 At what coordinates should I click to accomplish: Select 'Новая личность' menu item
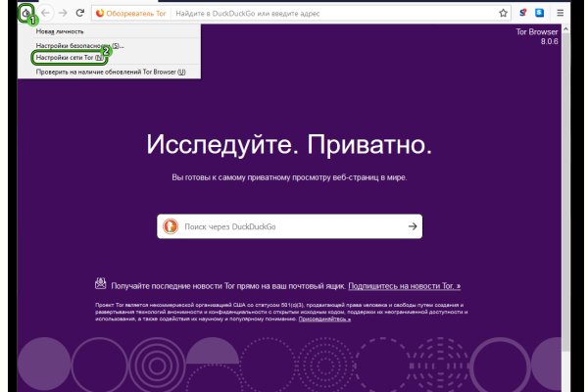coord(61,31)
